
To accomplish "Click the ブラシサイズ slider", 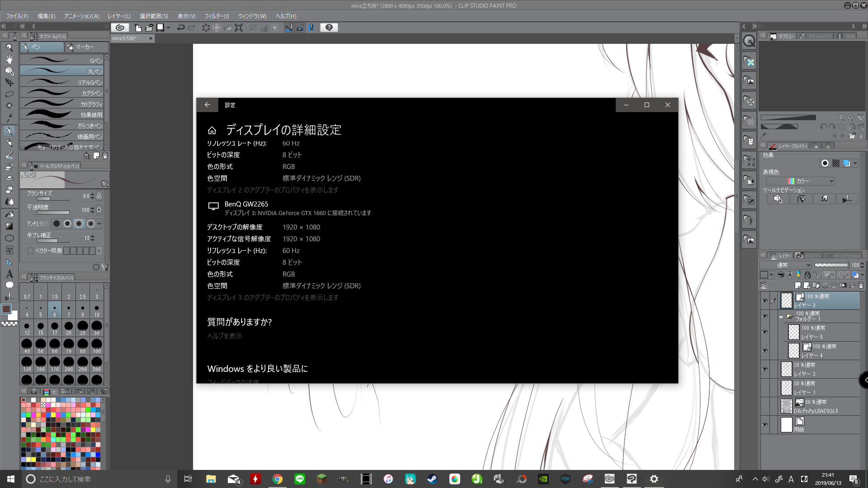I will [53, 199].
